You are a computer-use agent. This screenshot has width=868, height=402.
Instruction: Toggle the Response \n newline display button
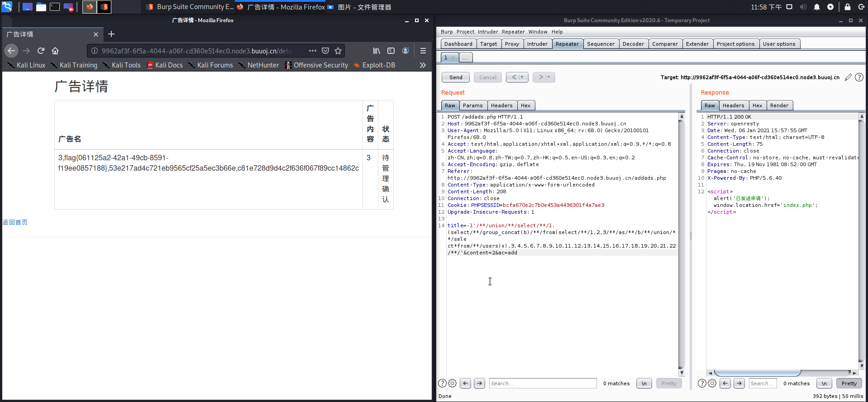pos(824,383)
